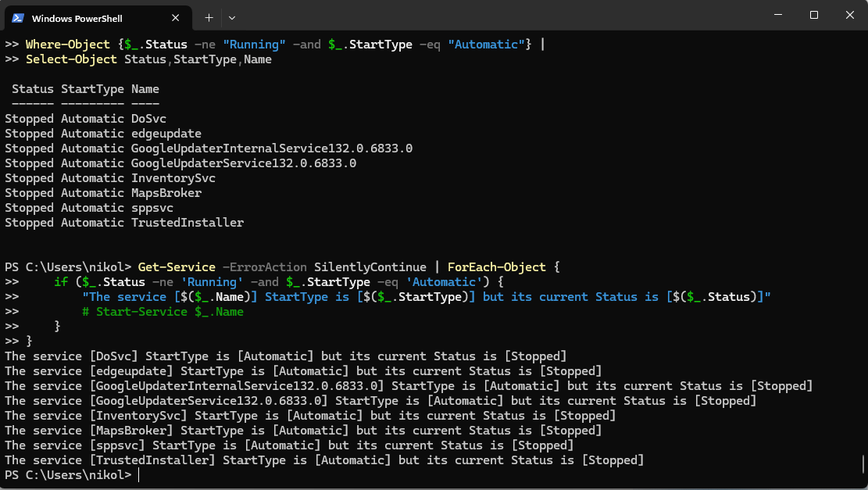Click the edgeupdate name in the table

pos(166,134)
